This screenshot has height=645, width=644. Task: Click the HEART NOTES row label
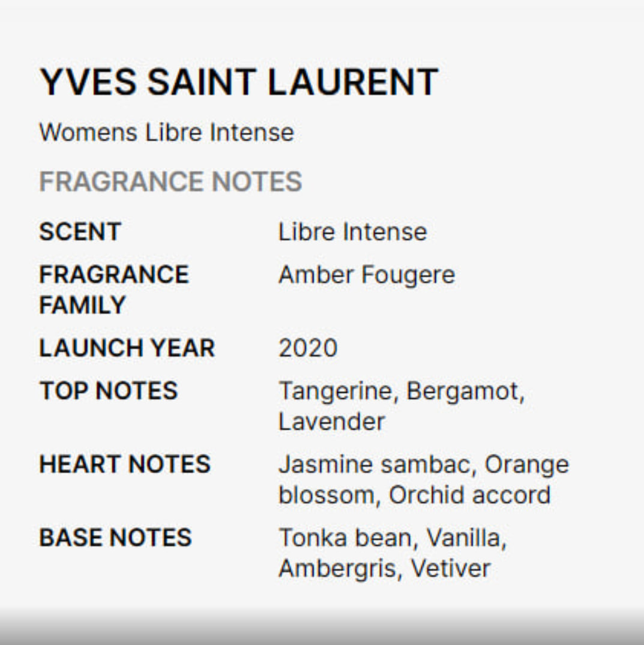coord(125,464)
